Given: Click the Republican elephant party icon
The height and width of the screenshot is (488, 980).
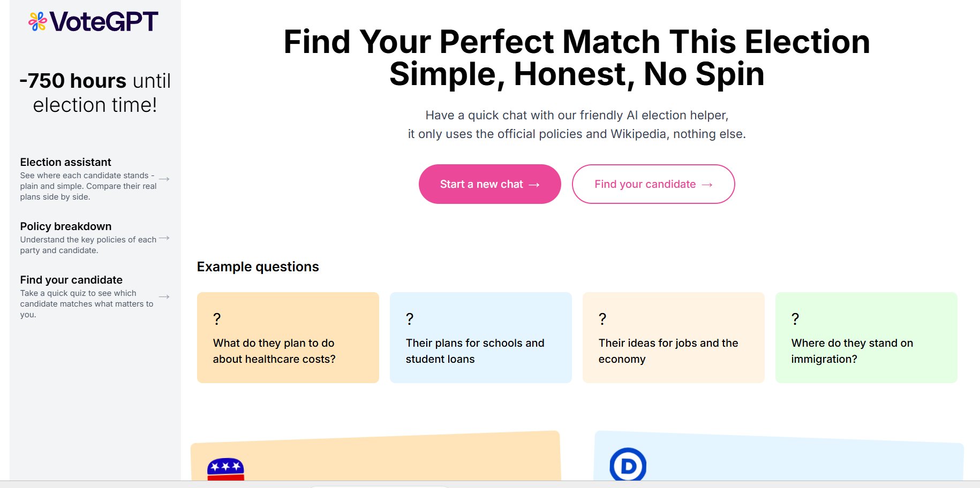Looking at the screenshot, I should pos(225,469).
